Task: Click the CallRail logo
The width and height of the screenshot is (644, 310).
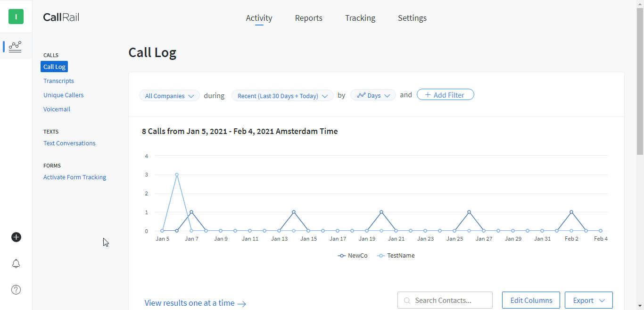Action: (61, 17)
